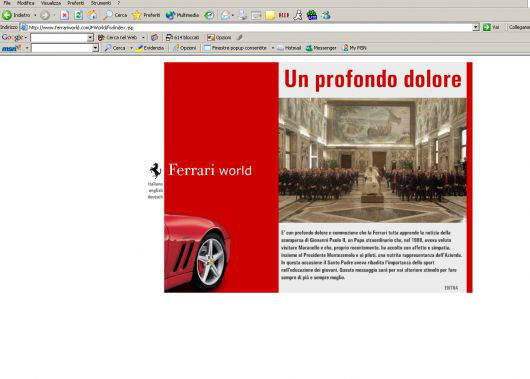Click the MSN toolbar Cerca button
The image size is (530, 379).
tap(115, 48)
